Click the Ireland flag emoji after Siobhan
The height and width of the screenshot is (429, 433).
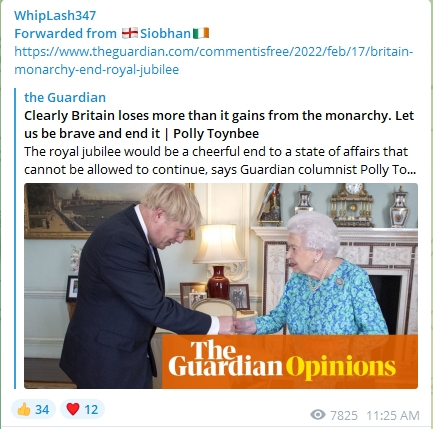(x=201, y=33)
